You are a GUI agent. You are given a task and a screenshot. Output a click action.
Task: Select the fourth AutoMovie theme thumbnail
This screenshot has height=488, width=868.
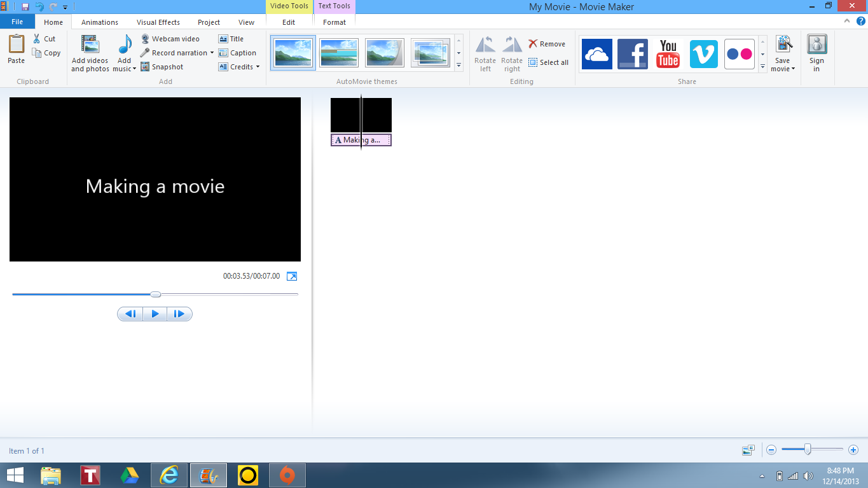pos(431,53)
